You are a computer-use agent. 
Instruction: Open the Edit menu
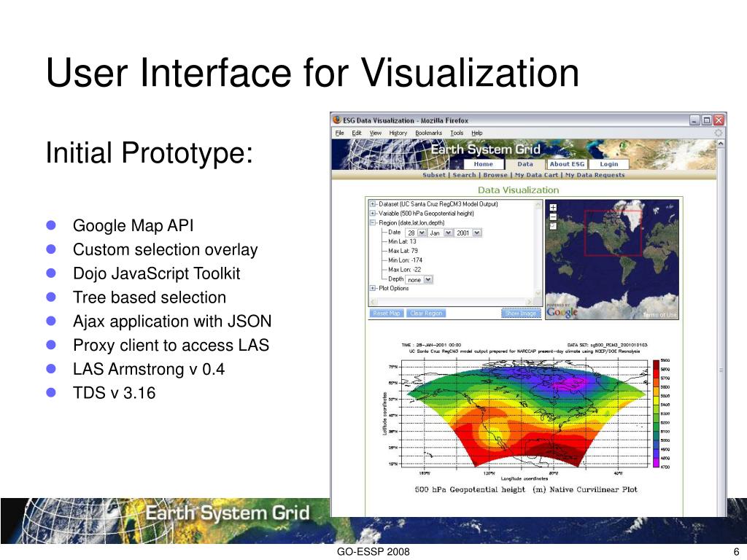coord(356,133)
